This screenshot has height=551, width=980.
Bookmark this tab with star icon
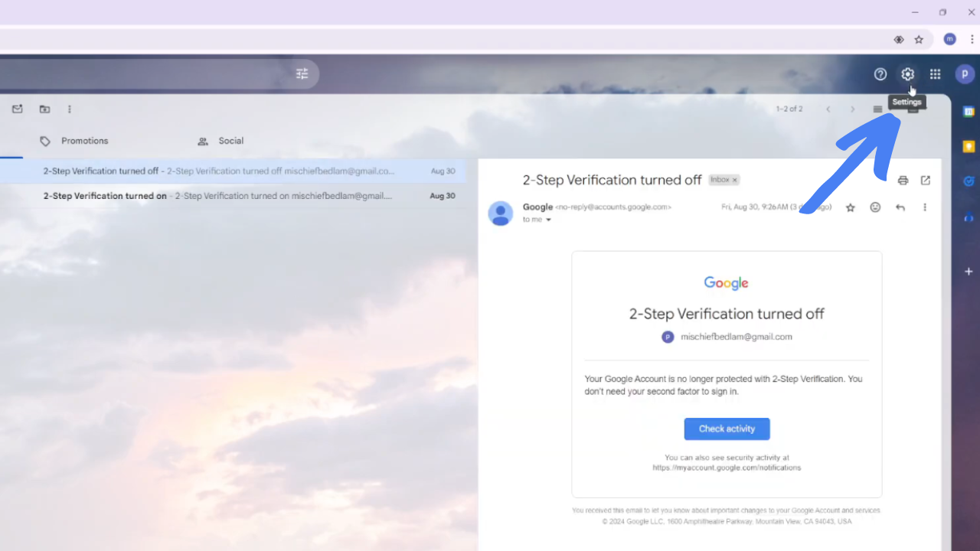[919, 39]
